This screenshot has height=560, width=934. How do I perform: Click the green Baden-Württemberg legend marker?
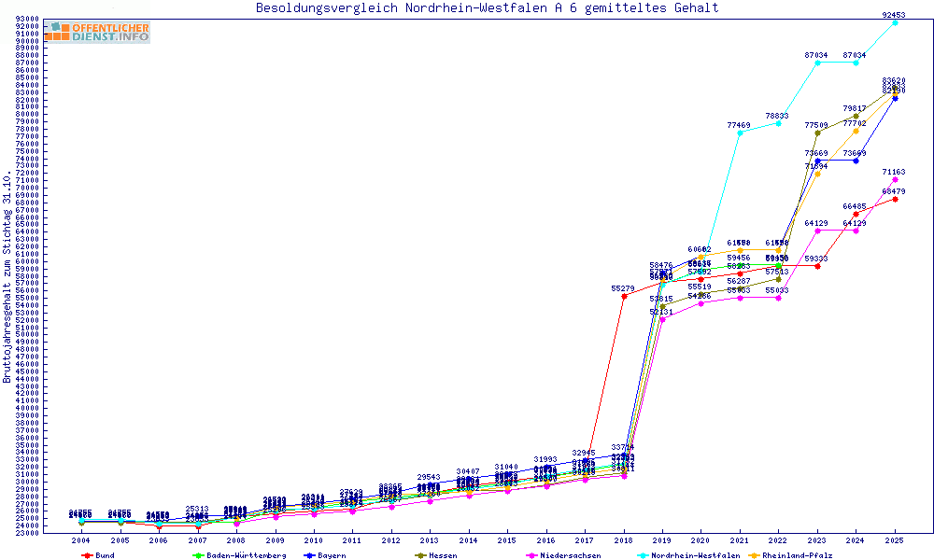coord(198,555)
